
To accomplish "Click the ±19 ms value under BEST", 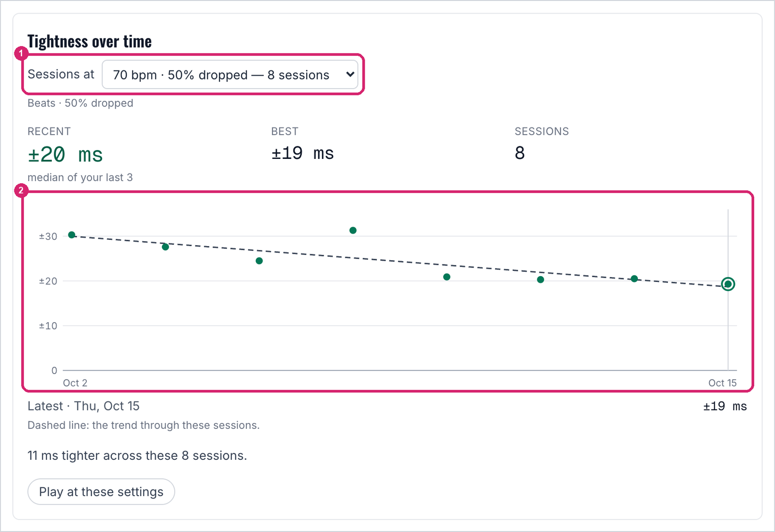I will point(302,154).
